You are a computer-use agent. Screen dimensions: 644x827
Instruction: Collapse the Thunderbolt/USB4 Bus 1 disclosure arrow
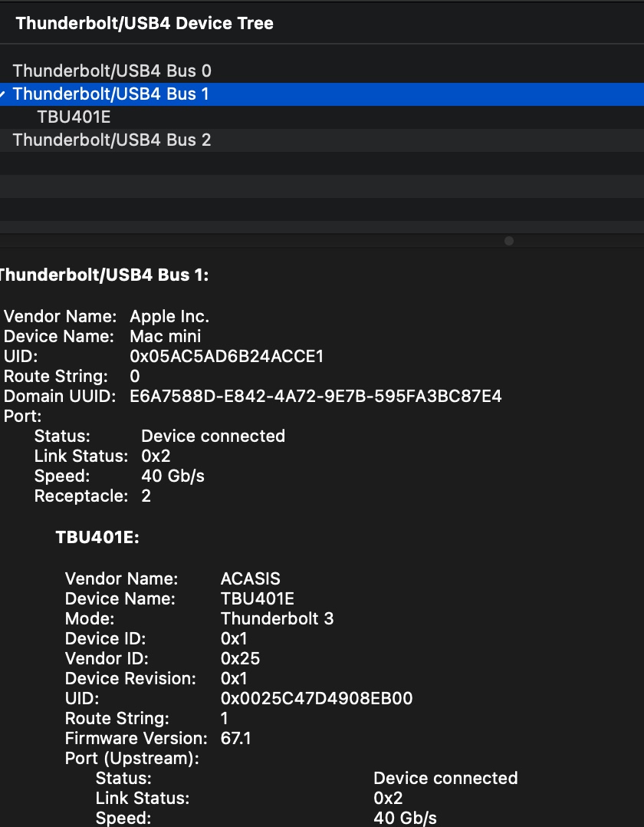(x=2, y=94)
